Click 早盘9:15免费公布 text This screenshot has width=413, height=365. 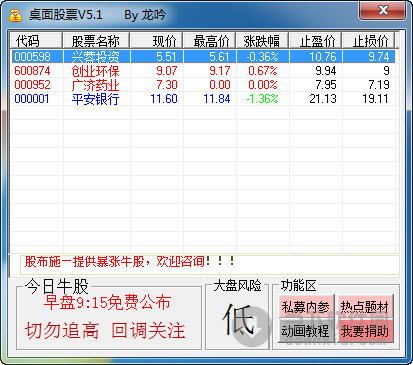click(107, 303)
